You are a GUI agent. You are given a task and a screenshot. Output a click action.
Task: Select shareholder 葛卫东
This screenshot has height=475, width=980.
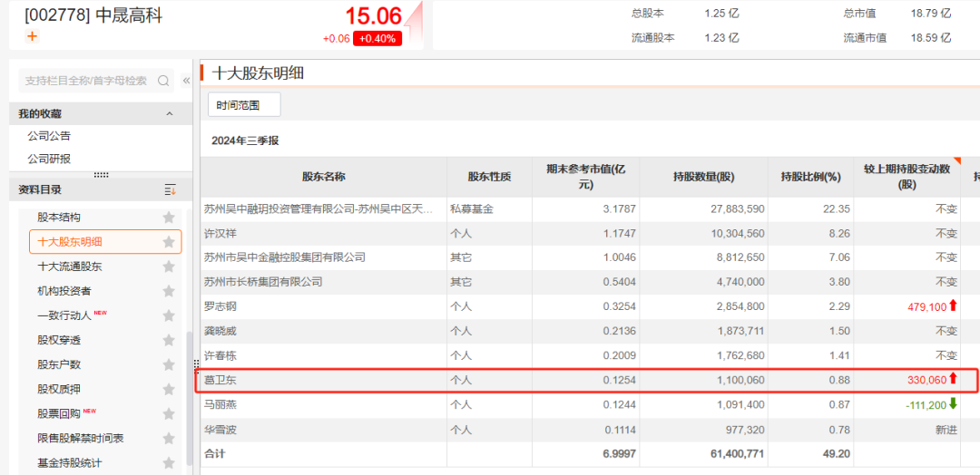click(x=220, y=379)
